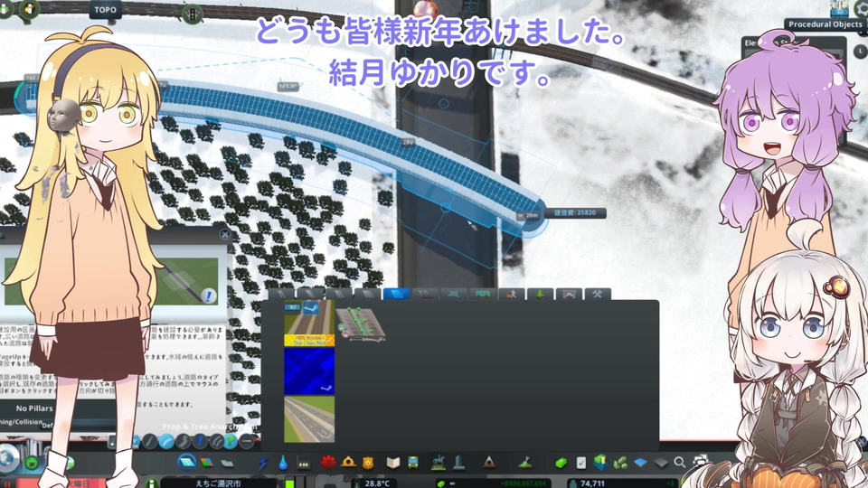Open the Roads build menu

[187, 462]
